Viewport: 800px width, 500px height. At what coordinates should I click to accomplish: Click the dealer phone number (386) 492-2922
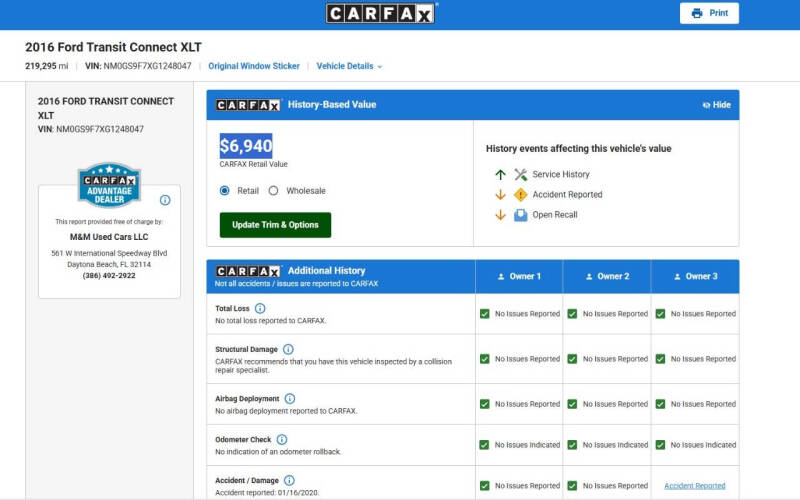click(x=109, y=276)
